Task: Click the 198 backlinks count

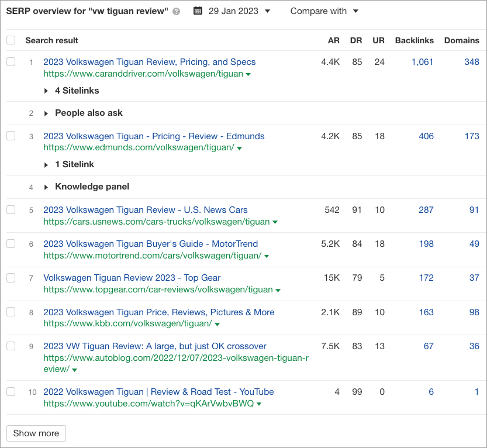Action: [x=426, y=244]
